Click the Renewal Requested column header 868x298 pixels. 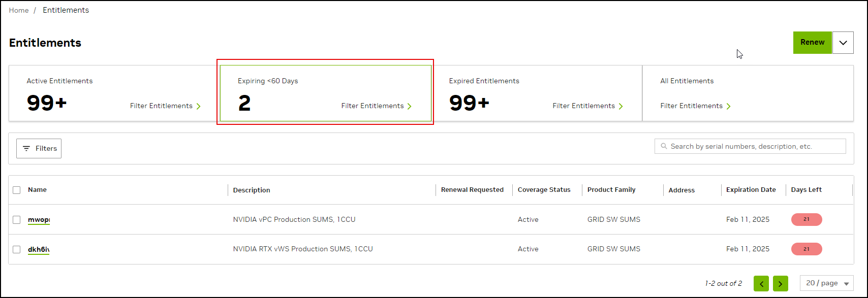point(472,190)
